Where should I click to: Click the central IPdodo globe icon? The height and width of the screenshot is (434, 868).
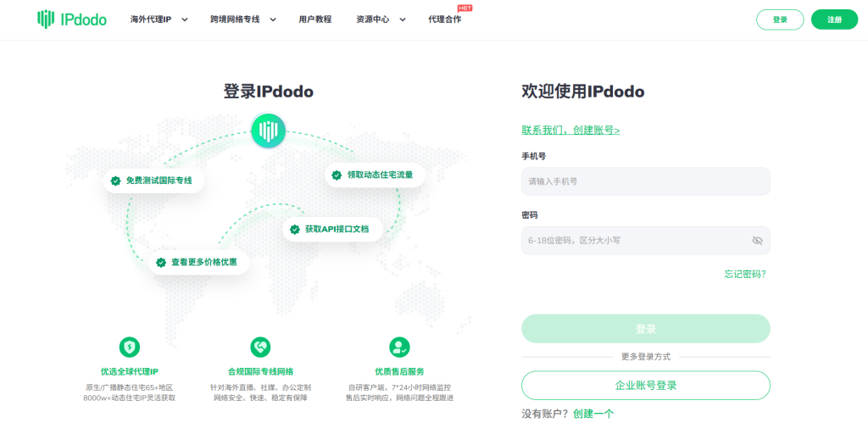268,131
